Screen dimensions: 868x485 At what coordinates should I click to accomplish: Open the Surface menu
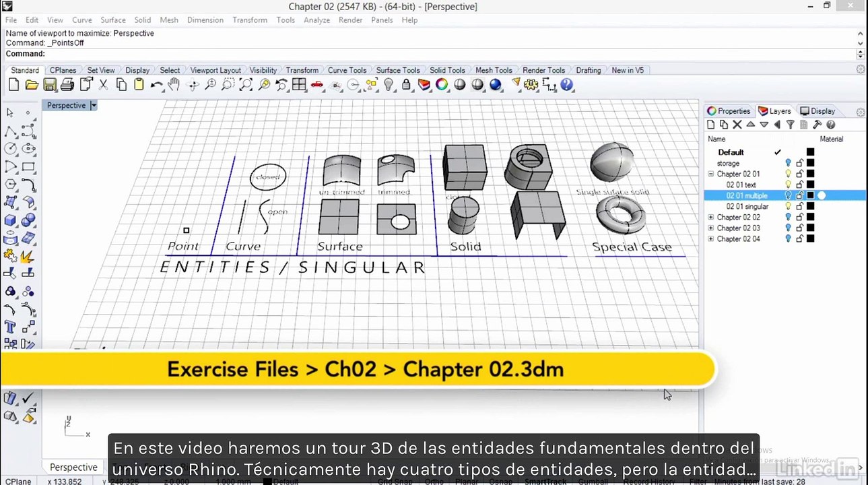[x=113, y=20]
